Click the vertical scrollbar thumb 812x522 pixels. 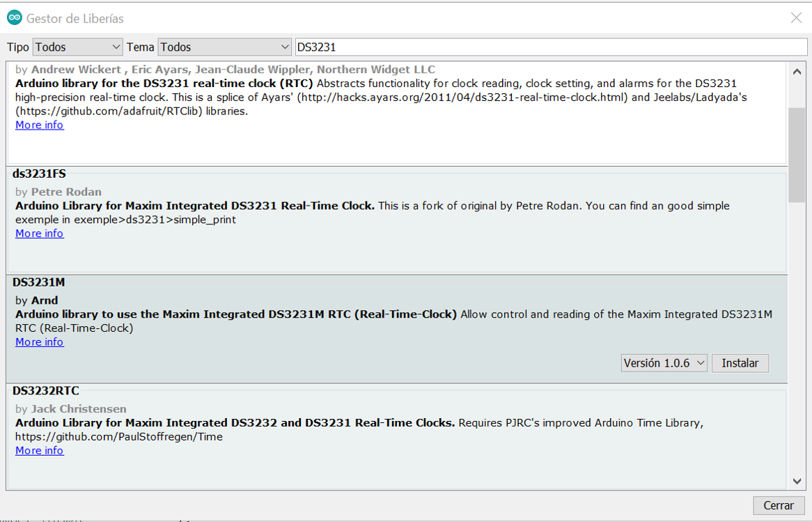pos(797,153)
